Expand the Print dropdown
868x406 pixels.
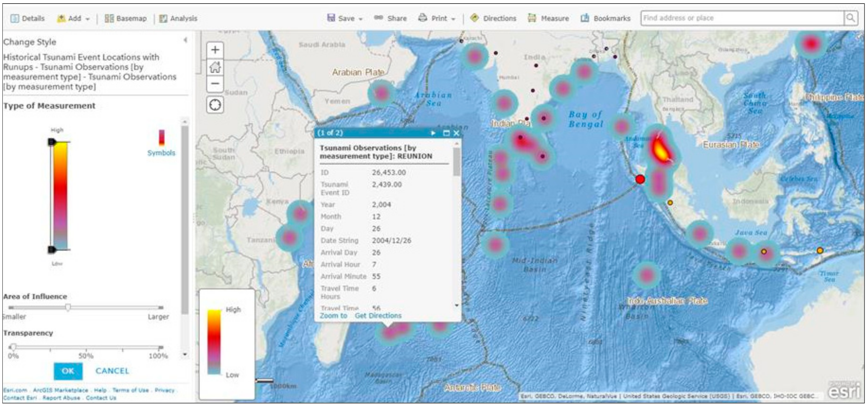(437, 18)
